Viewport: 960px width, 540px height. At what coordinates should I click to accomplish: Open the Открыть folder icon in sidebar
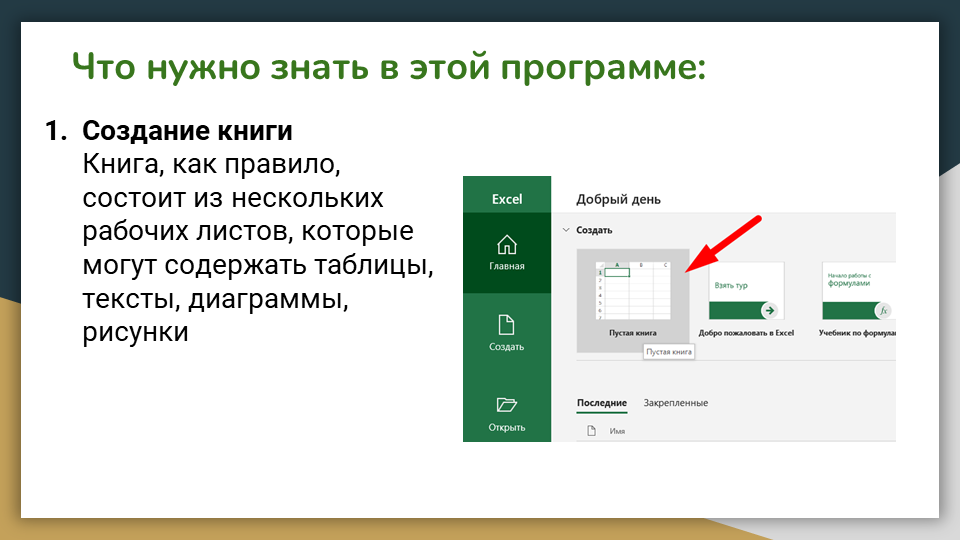506,405
